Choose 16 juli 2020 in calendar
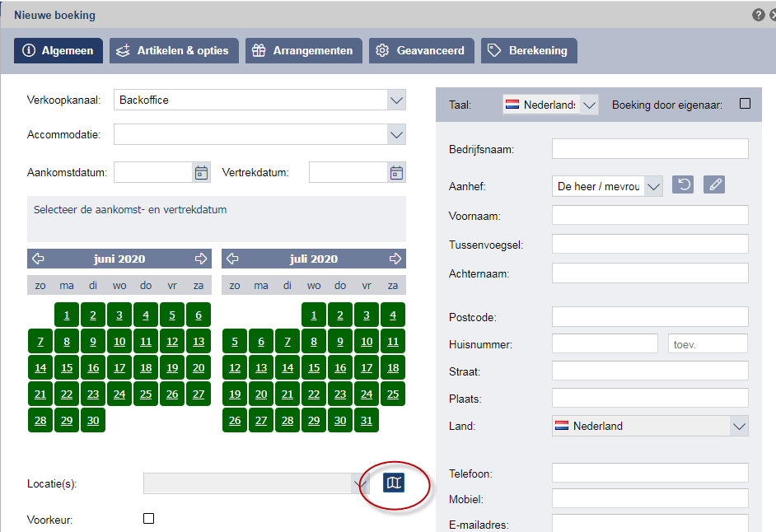 (x=340, y=367)
